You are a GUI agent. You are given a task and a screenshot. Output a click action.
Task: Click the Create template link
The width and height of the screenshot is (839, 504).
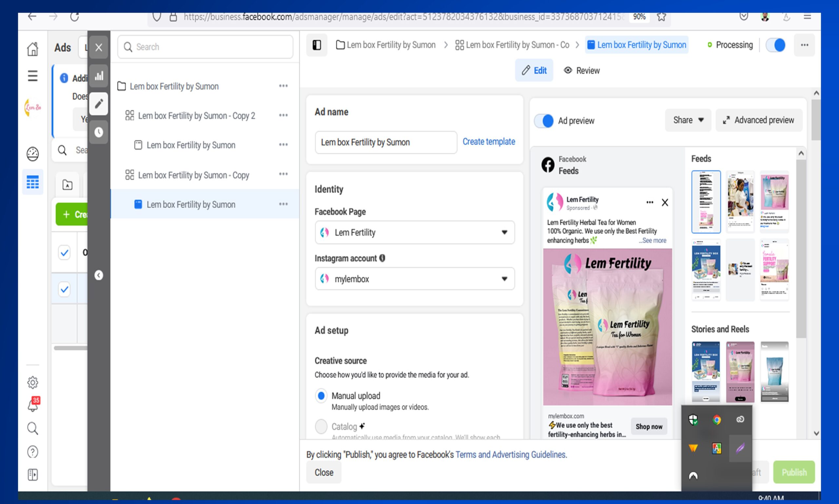click(489, 142)
